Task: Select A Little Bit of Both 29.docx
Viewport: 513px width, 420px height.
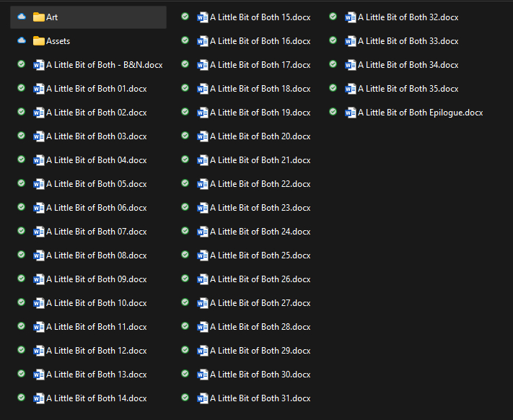Action: 260,351
